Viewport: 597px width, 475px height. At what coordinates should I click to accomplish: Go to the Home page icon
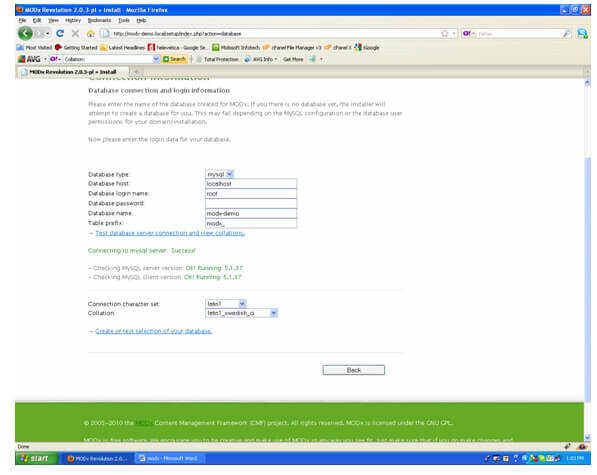click(x=91, y=33)
